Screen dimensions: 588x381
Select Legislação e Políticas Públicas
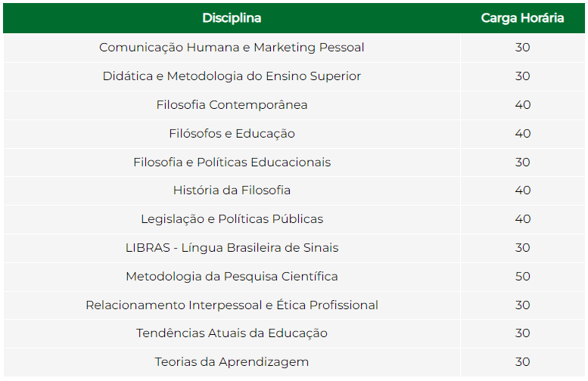(232, 218)
